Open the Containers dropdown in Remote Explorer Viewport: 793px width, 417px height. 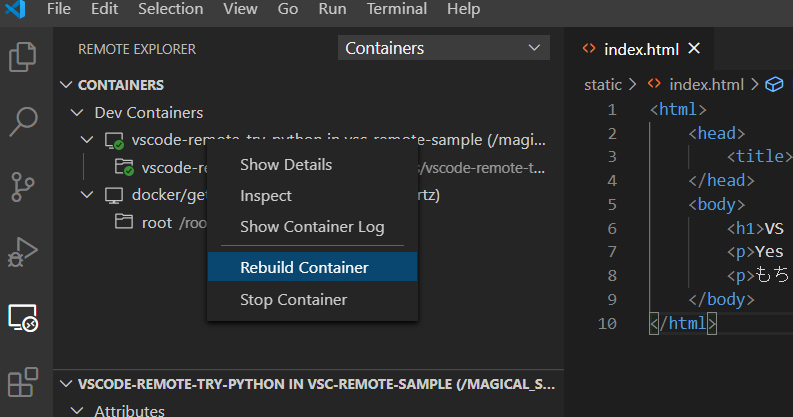click(444, 48)
